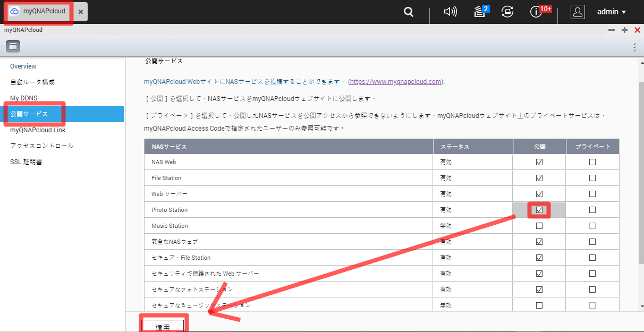Image resolution: width=644 pixels, height=332 pixels.
Task: Uncheck 公開 checkbox for NAS Web
Action: [539, 162]
